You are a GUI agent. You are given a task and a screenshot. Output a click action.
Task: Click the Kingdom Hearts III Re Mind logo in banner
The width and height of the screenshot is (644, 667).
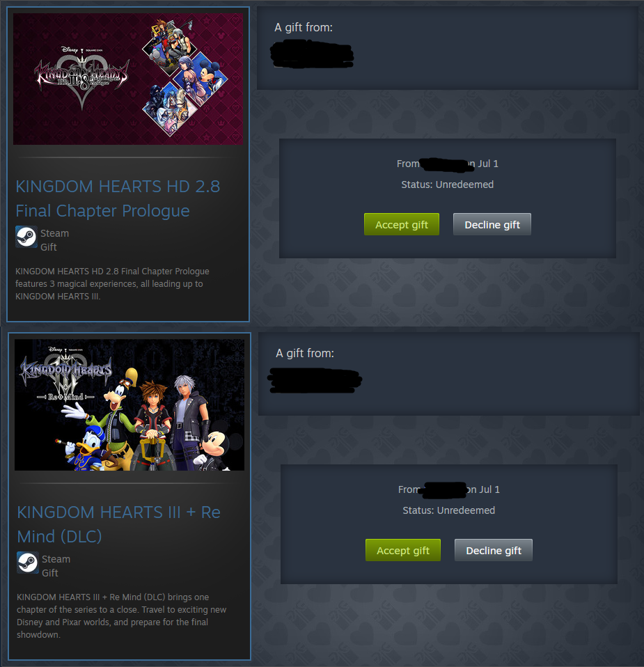point(66,375)
